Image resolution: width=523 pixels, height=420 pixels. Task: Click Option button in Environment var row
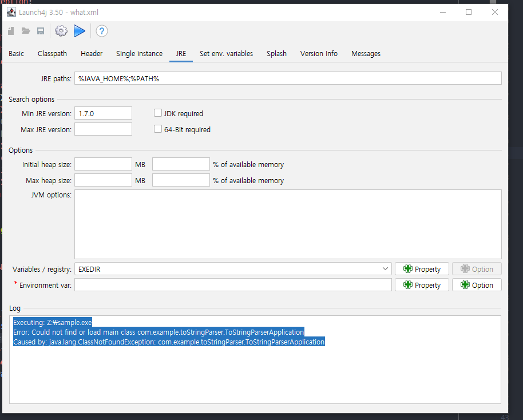click(477, 285)
